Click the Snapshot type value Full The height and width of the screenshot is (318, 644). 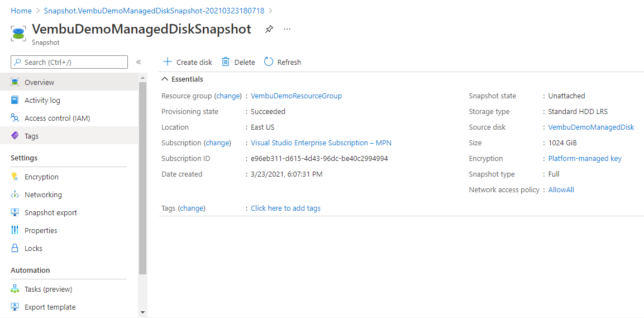click(x=554, y=174)
